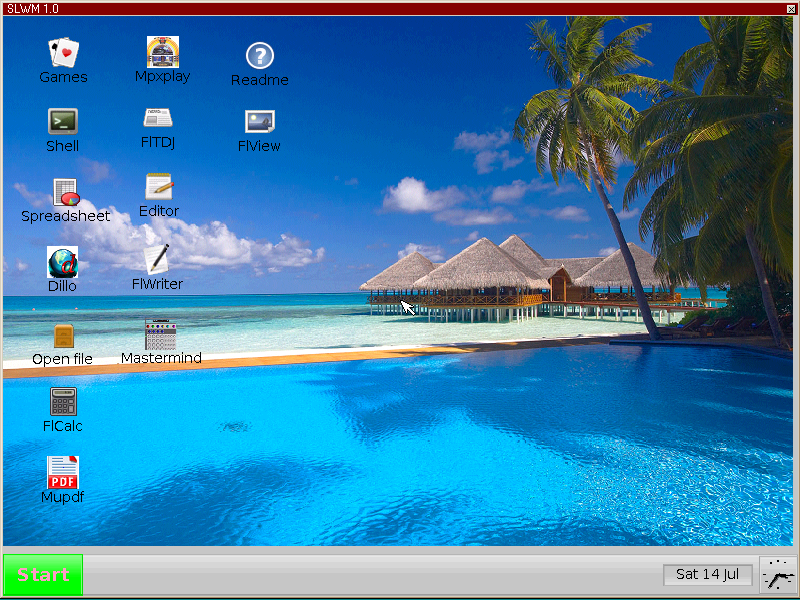The height and width of the screenshot is (600, 800).
Task: Start the Mastermind game icon
Action: coord(161,335)
